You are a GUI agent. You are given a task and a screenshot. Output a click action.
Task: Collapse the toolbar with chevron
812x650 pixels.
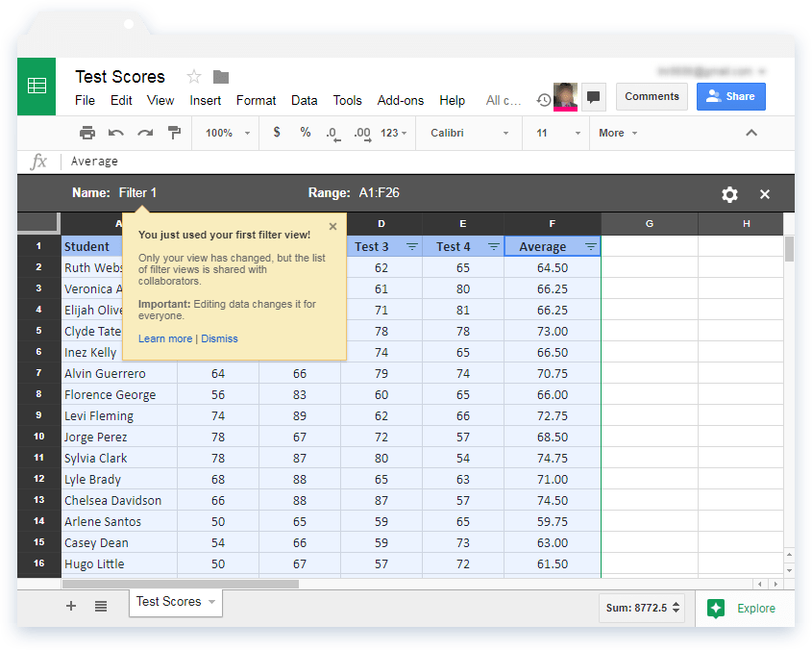(x=750, y=134)
